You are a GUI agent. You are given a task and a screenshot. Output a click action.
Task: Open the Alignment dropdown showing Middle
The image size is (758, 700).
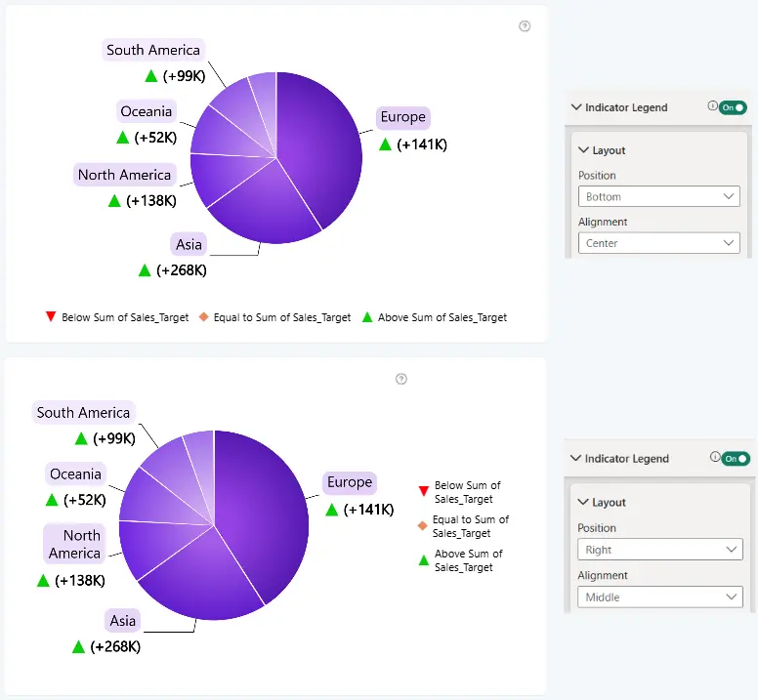[x=660, y=597]
